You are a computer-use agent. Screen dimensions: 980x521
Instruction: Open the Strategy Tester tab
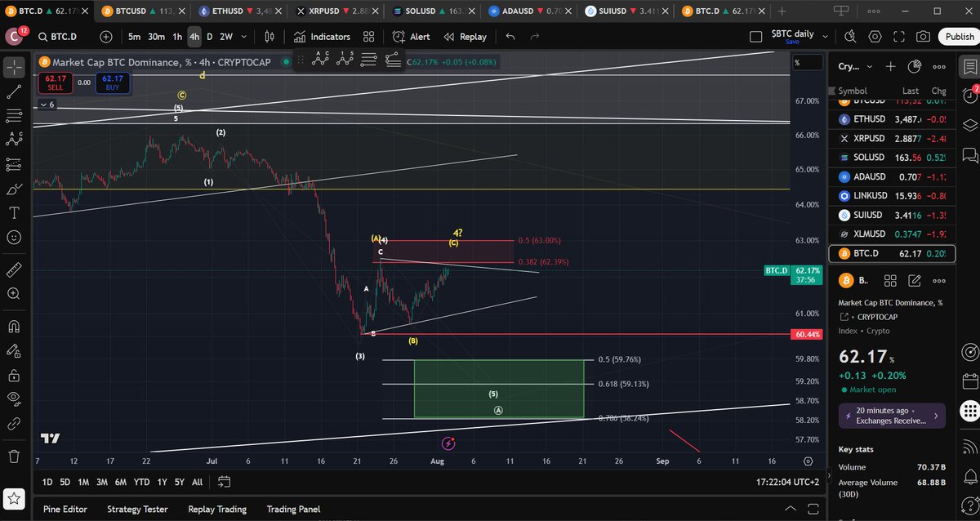tap(137, 509)
